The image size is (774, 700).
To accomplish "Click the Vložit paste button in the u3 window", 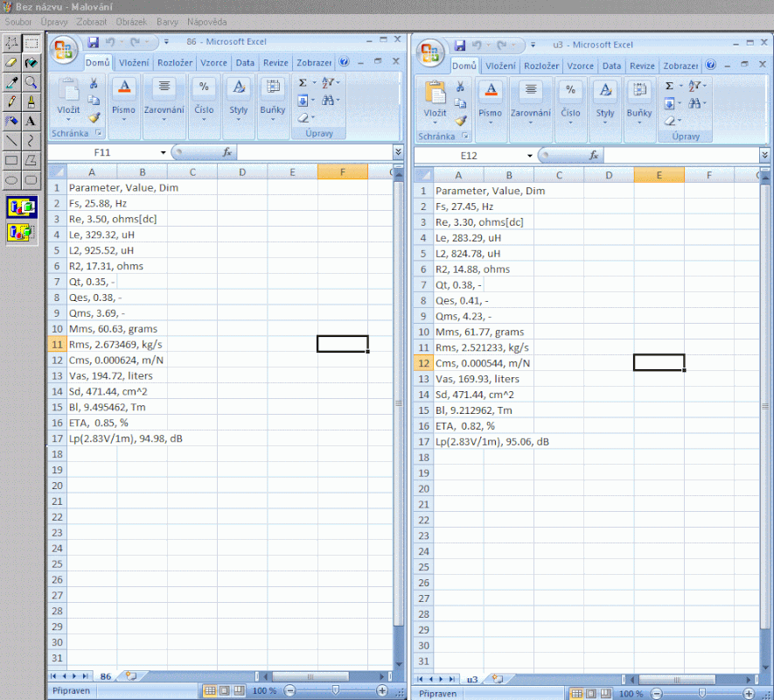I will pos(435,103).
